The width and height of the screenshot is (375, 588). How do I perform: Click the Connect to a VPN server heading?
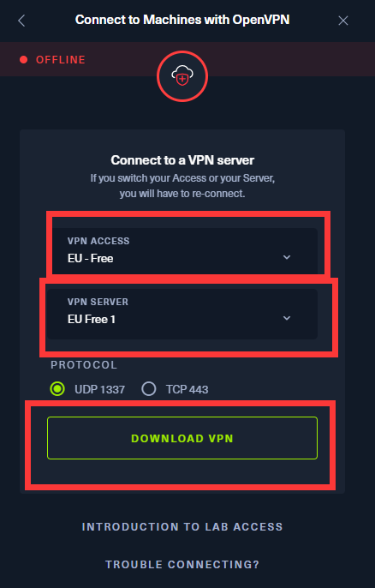click(182, 160)
